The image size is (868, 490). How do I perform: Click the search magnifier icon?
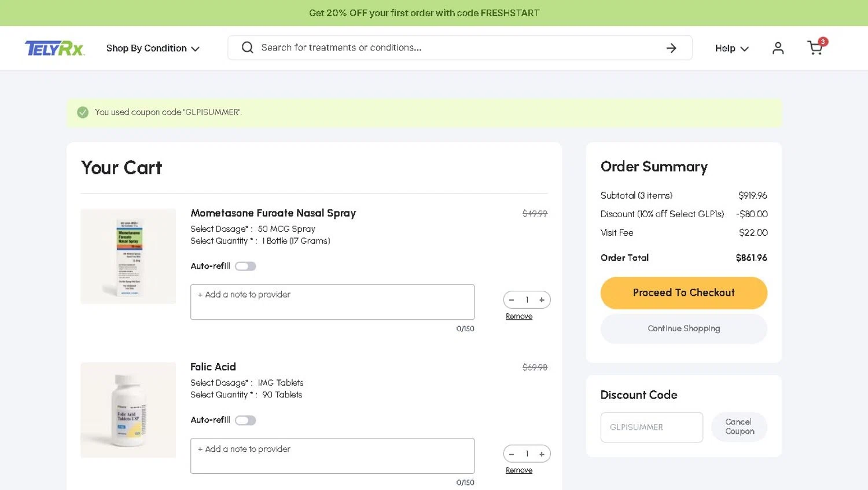pos(248,47)
